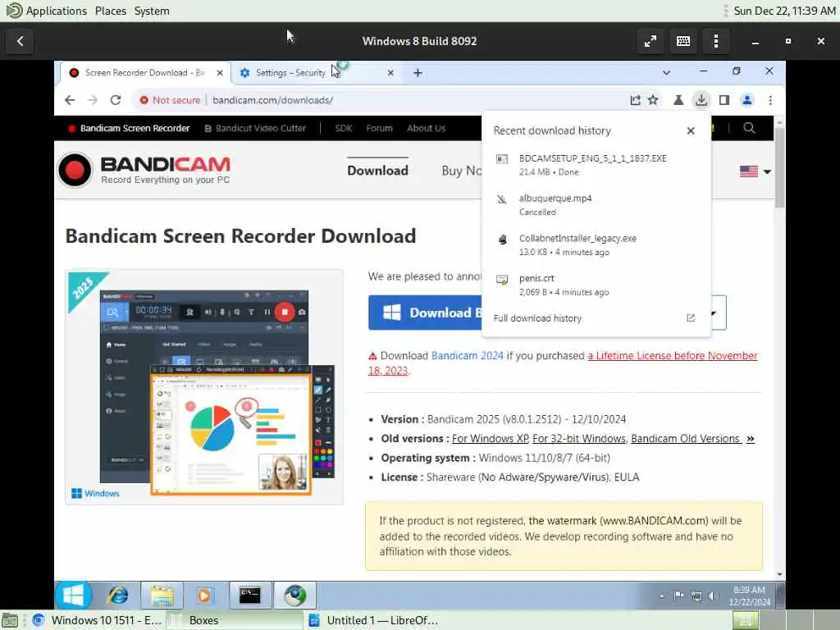Open a new browser tab
Image resolution: width=840 pixels, height=630 pixels.
(x=418, y=73)
